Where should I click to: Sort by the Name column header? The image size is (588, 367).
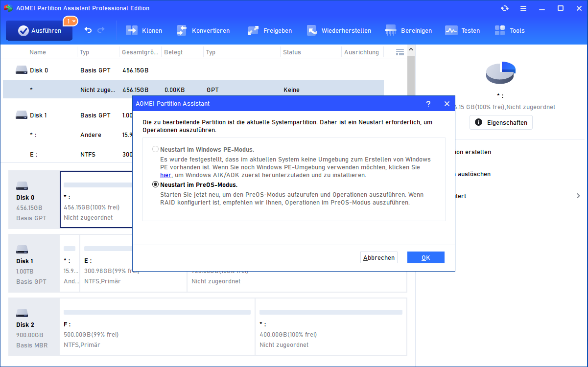[x=38, y=52]
